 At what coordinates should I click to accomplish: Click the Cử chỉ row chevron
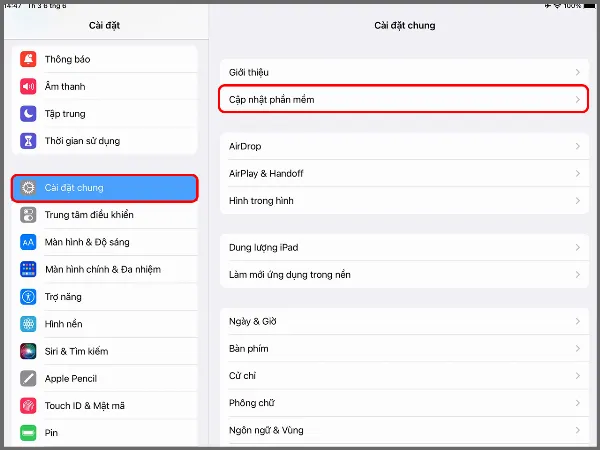coord(577,376)
